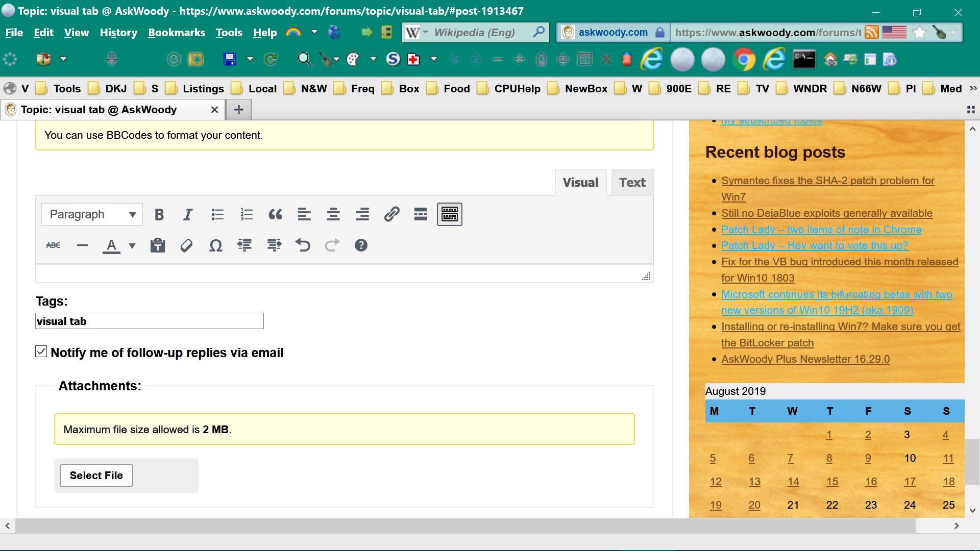Show more bookmark folders chevron
This screenshot has height=551, width=980.
pos(973,88)
